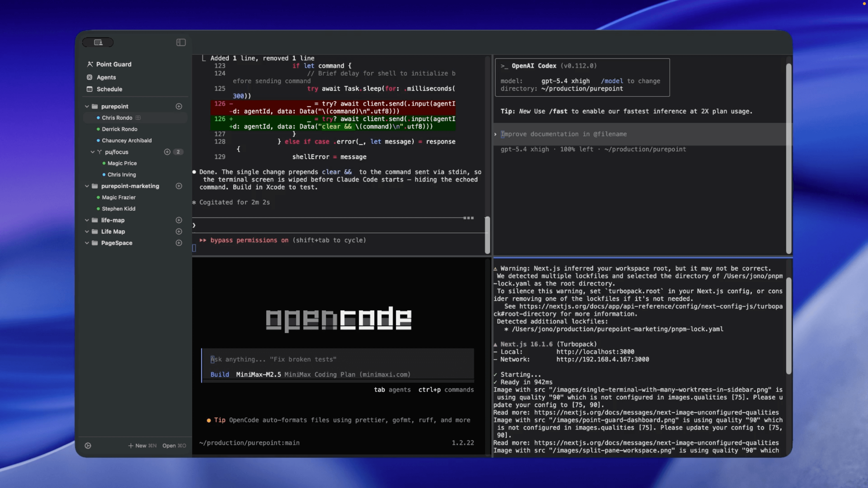Viewport: 868px width, 488px height.
Task: Select the Stephen Kidd agent
Action: click(x=119, y=209)
